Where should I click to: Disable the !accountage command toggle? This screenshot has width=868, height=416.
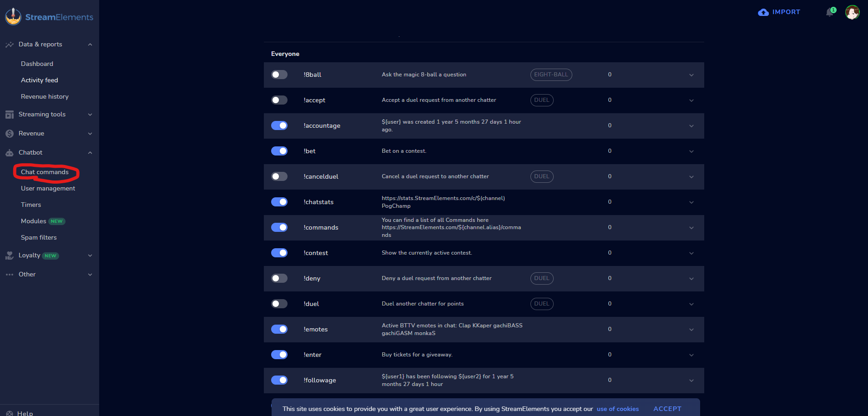coord(279,125)
